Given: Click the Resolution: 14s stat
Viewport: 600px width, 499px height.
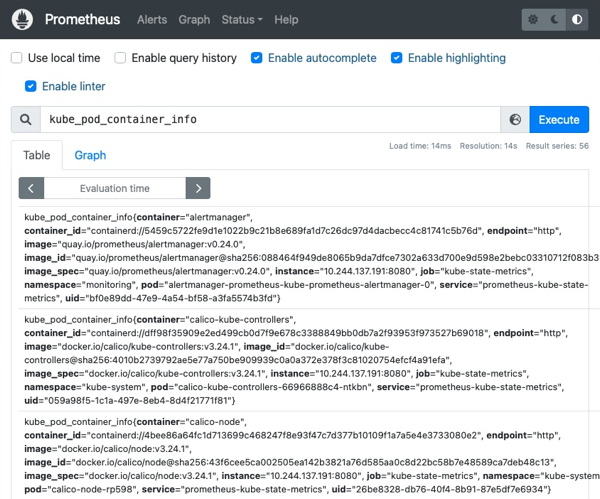Looking at the screenshot, I should click(x=488, y=146).
